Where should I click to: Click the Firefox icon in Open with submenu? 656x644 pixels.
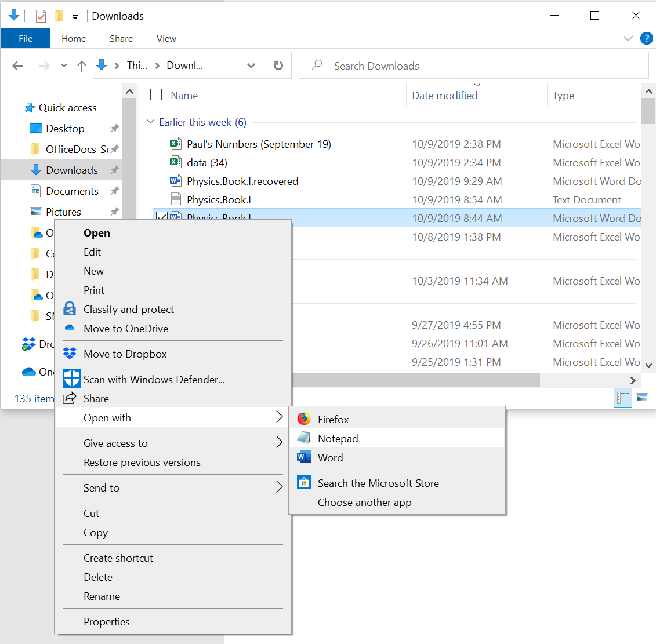click(304, 419)
